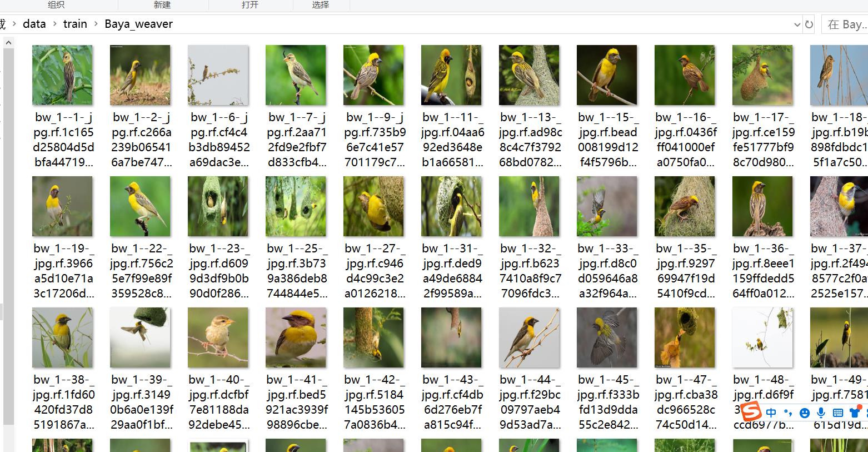Expand the chevron before data in breadcrumb

(14, 24)
